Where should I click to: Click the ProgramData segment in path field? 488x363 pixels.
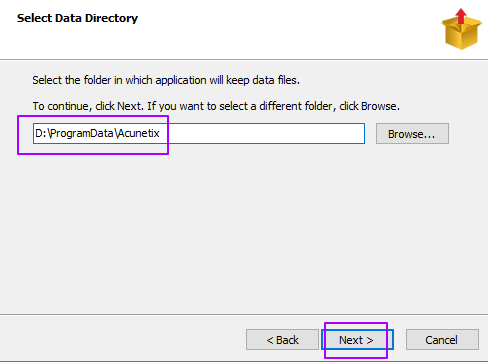pyautogui.click(x=82, y=133)
